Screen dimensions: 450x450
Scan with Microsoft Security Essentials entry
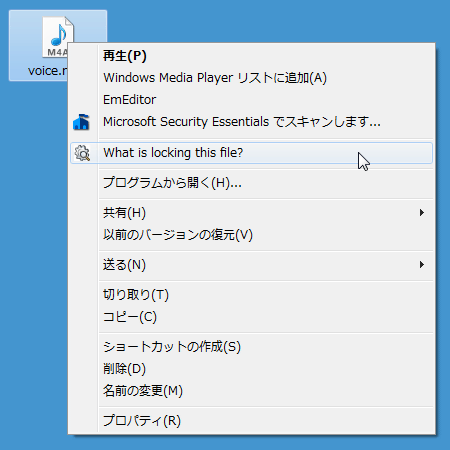[251, 122]
